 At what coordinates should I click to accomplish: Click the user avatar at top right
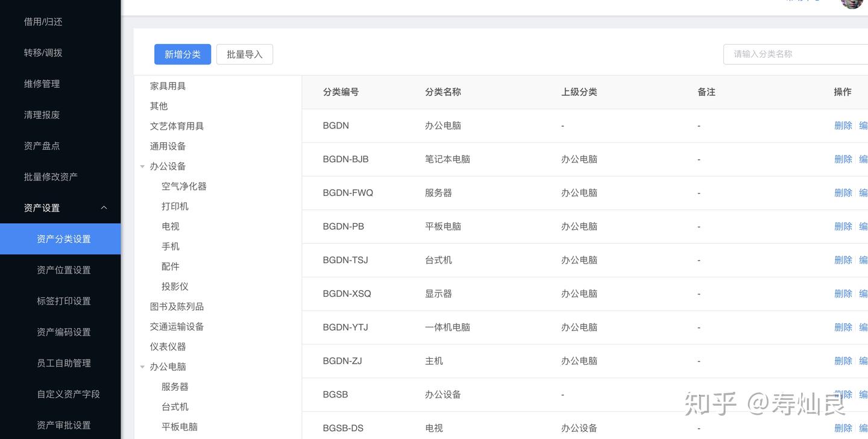pos(852,3)
